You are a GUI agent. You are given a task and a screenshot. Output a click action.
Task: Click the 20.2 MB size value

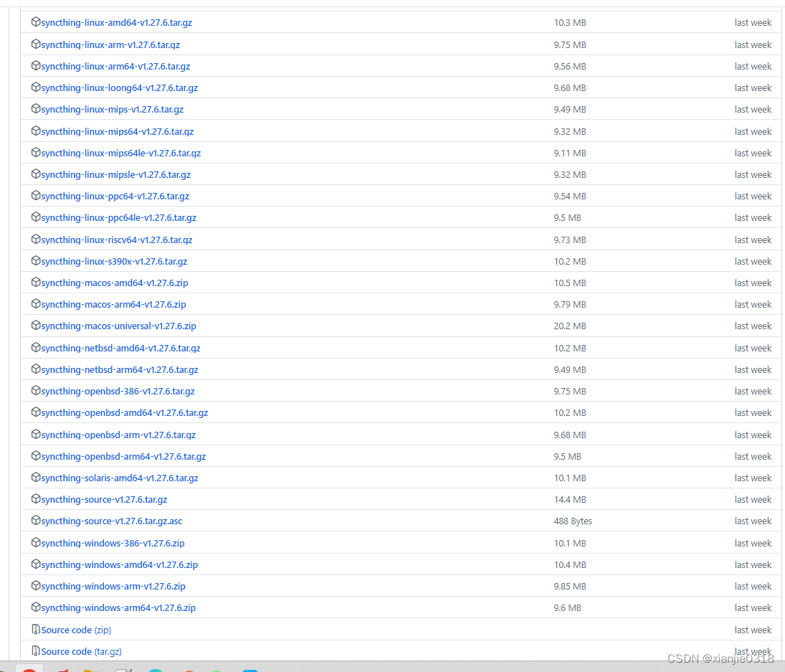(x=570, y=326)
